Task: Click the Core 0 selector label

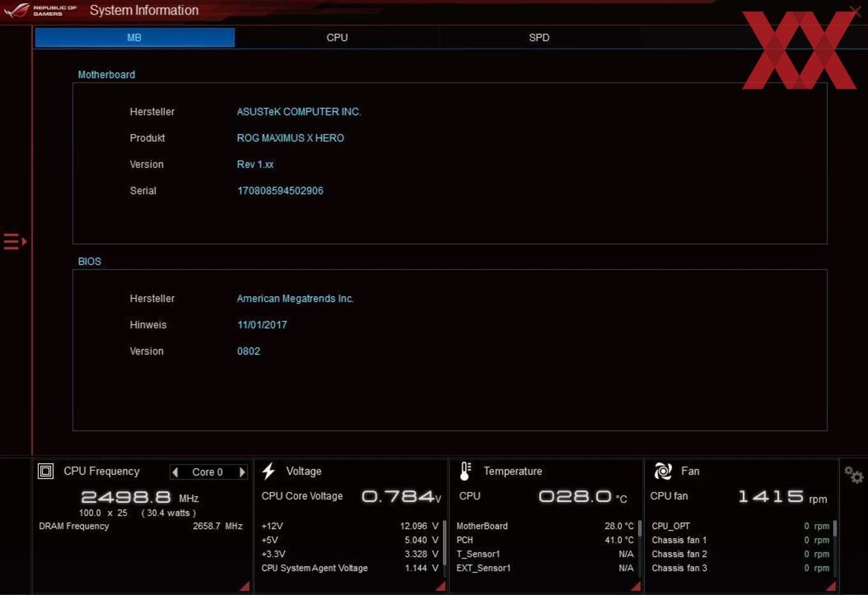Action: point(207,472)
